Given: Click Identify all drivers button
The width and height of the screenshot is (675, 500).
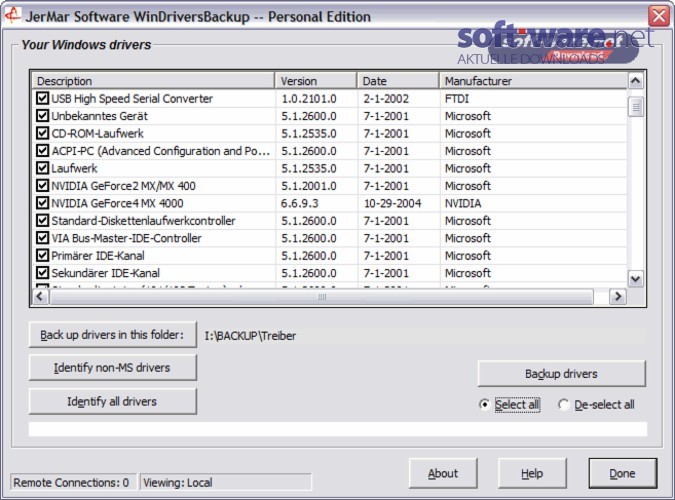Looking at the screenshot, I should tap(112, 401).
